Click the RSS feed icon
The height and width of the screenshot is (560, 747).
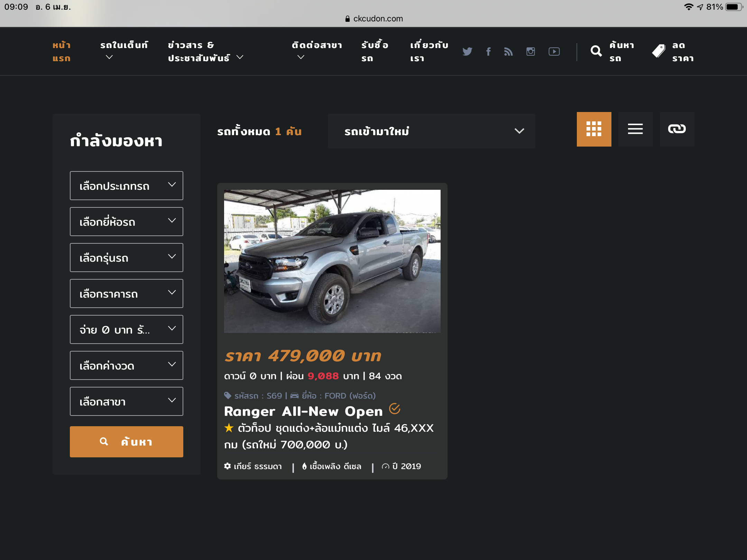508,52
